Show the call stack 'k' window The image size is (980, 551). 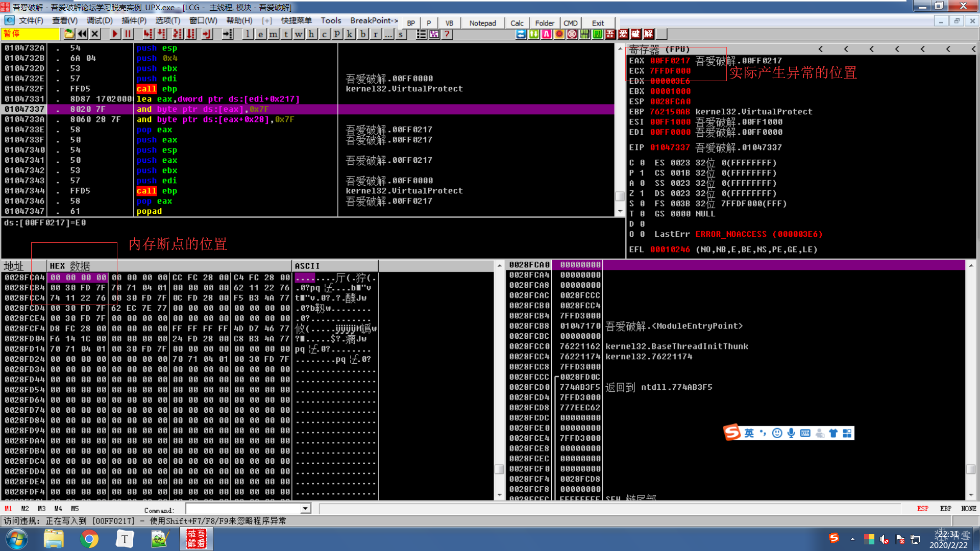pyautogui.click(x=350, y=34)
